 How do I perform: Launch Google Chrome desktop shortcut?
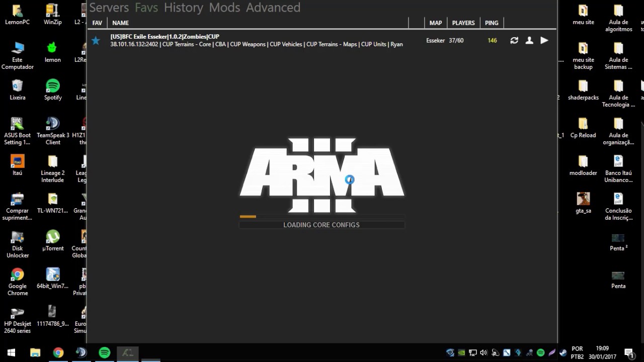(18, 282)
